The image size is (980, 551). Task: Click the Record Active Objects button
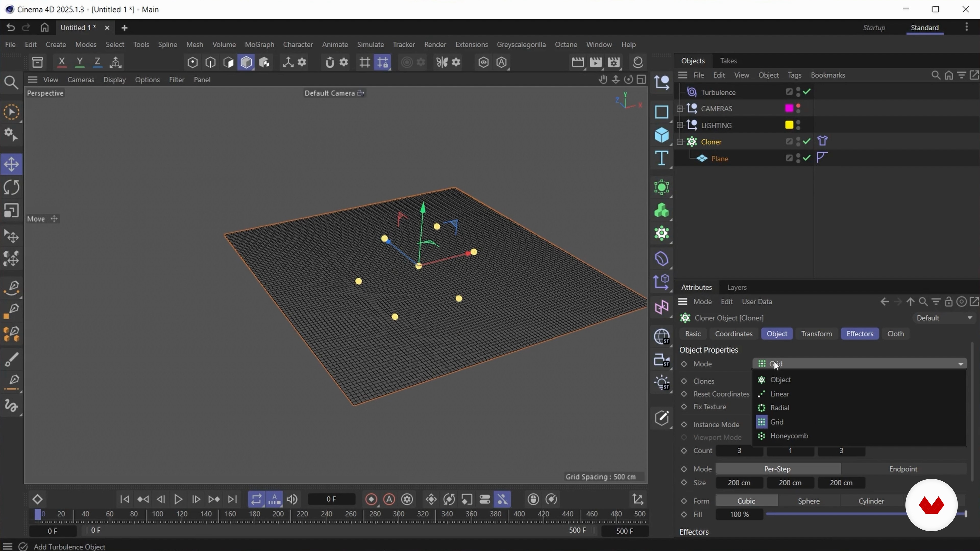(x=371, y=499)
